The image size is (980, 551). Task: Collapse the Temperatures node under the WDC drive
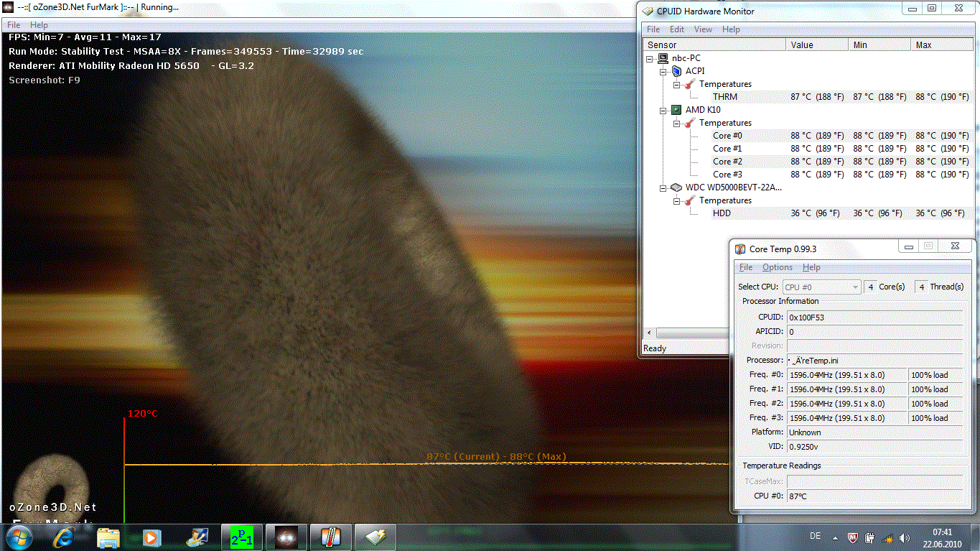point(677,201)
